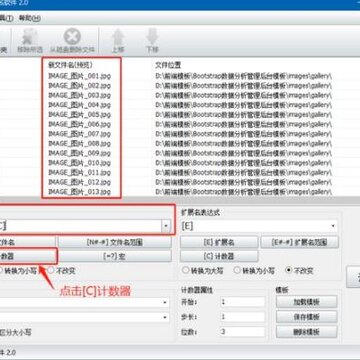Click the [E] 扩展名 button
Screen dimensions: 360x360
tap(219, 242)
